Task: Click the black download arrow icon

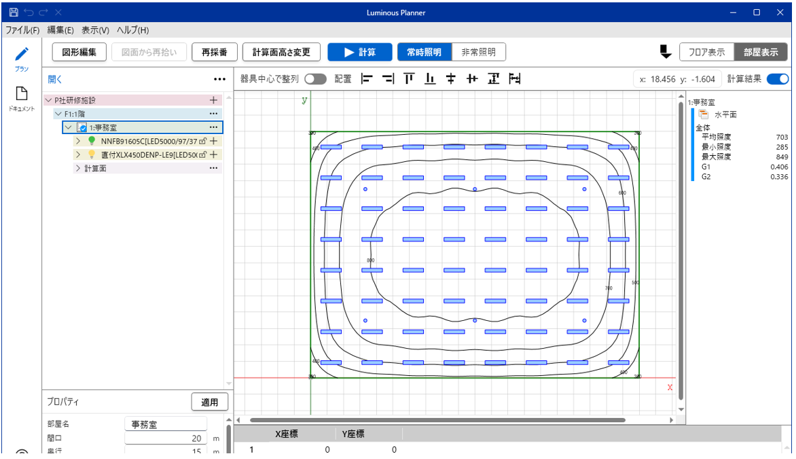Action: click(665, 52)
